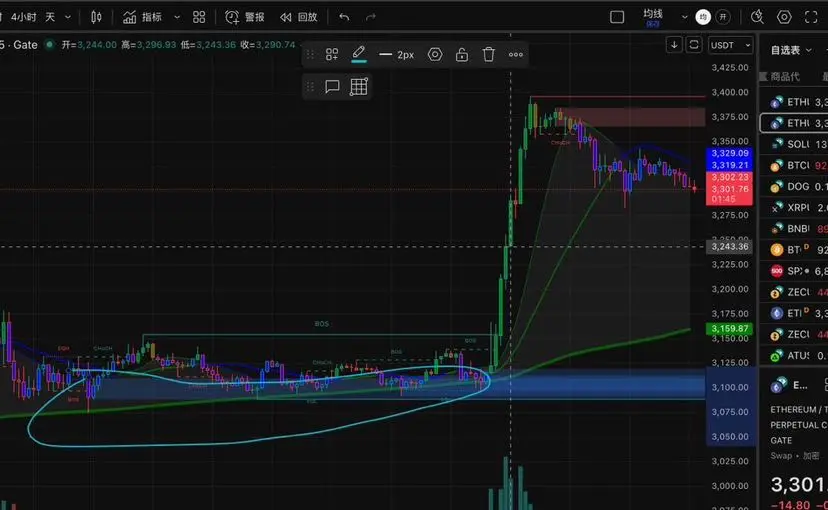Click the green 3,159.87 price label
Viewport: 828px width, 510px height.
[729, 328]
